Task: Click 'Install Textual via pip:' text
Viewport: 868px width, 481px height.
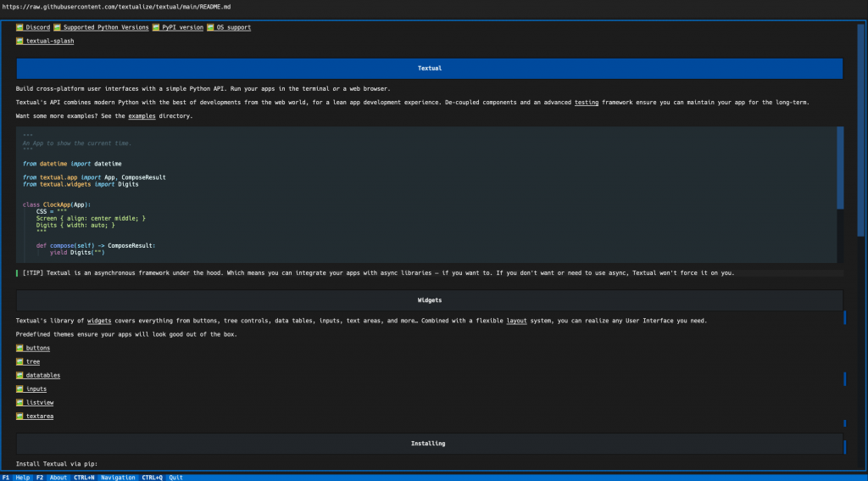Action: [x=57, y=464]
